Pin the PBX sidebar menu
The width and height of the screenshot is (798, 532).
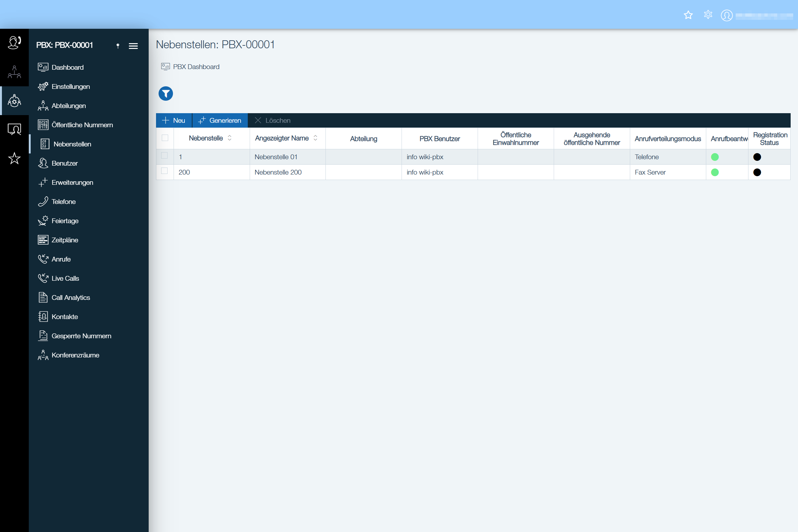point(118,46)
